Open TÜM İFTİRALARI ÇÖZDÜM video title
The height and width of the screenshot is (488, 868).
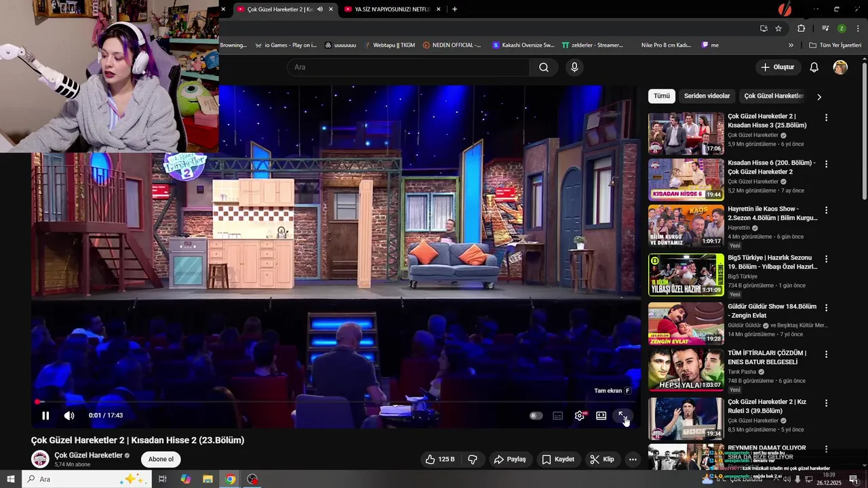click(x=767, y=357)
